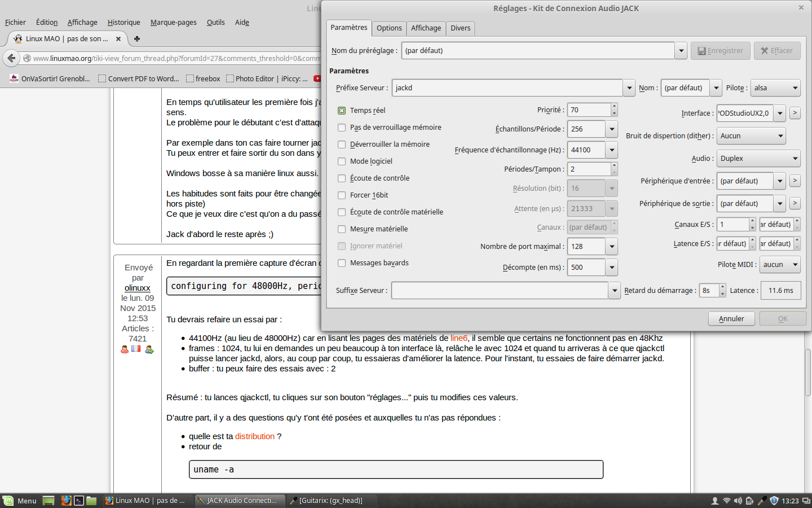Open the Audio Duplex dropdown
Image resolution: width=812 pixels, height=508 pixels.
pyautogui.click(x=759, y=159)
